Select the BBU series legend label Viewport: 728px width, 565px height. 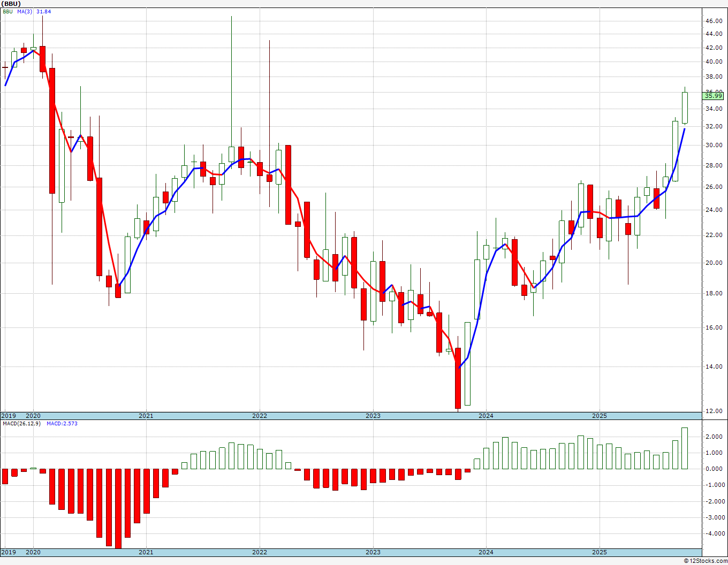click(7, 11)
